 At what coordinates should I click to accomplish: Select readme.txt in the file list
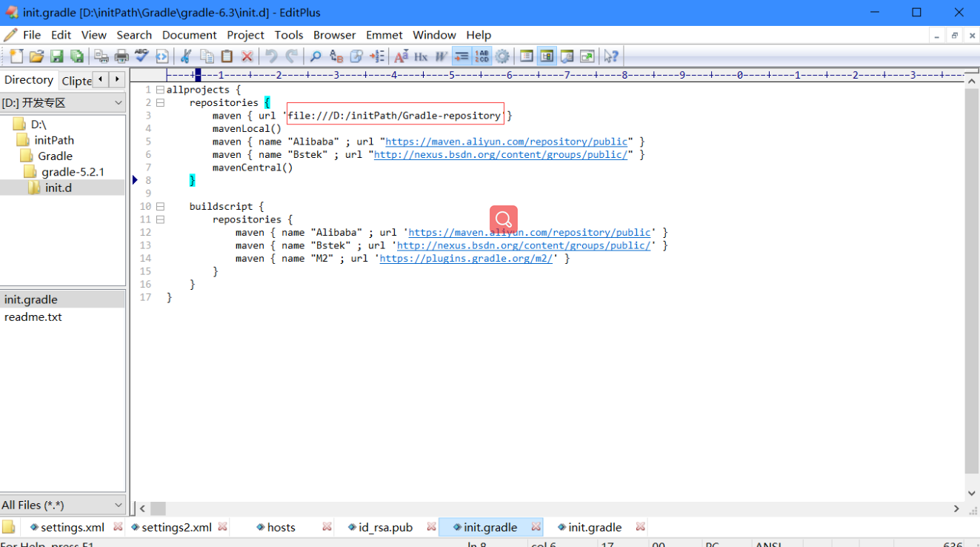[x=33, y=317]
